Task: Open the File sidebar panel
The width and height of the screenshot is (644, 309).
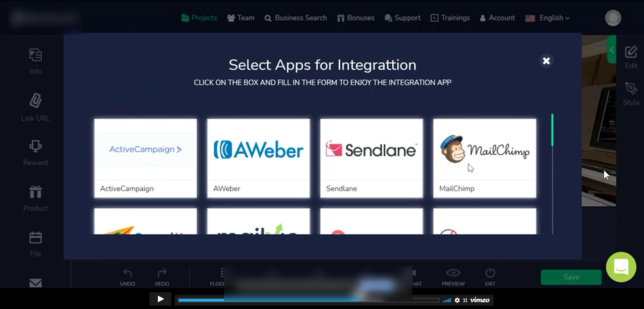Action: pos(35,238)
